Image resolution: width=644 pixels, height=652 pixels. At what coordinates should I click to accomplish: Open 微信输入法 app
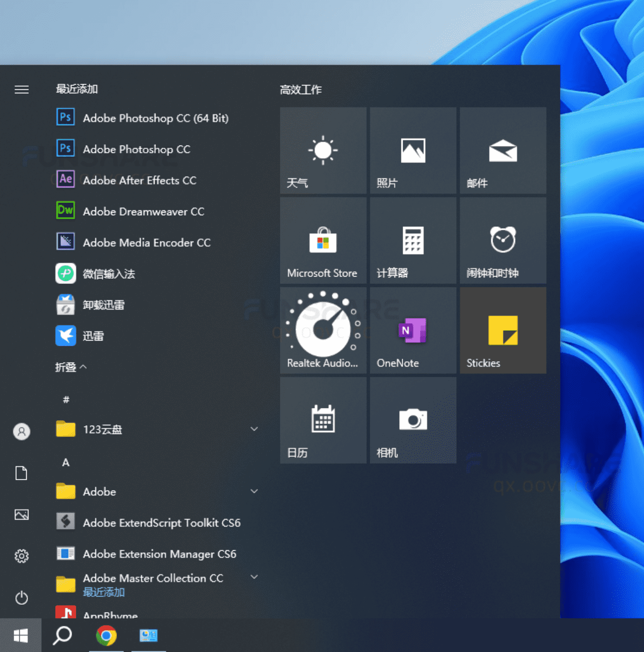[x=157, y=274]
